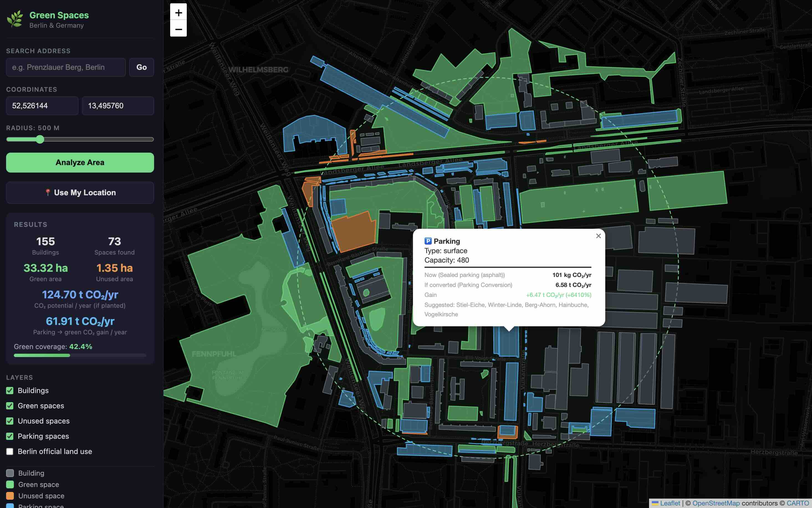Screen dimensions: 812x508
Task: Uncheck the Green spaces layer
Action: pyautogui.click(x=9, y=406)
